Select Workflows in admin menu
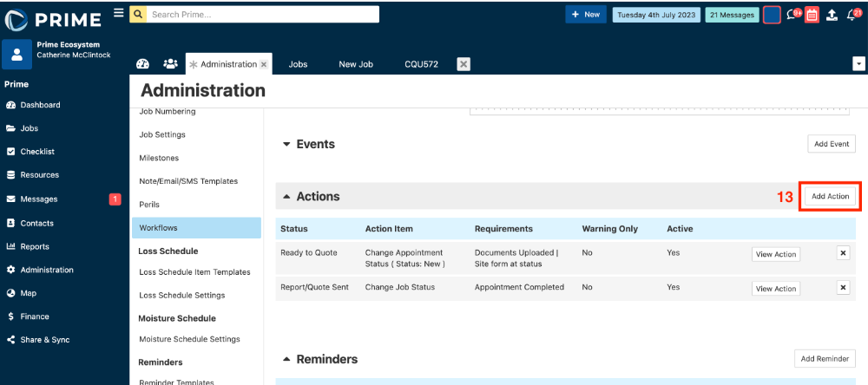868x385 pixels. click(196, 228)
